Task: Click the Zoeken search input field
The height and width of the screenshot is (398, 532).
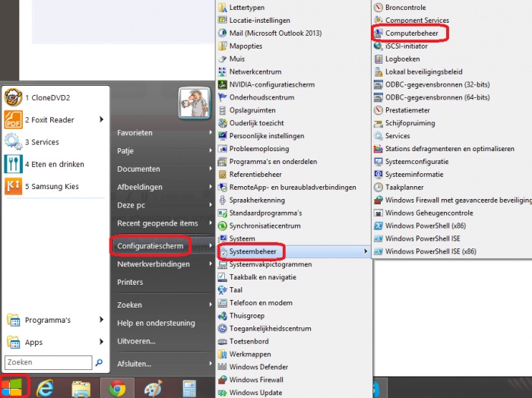Action: point(48,362)
